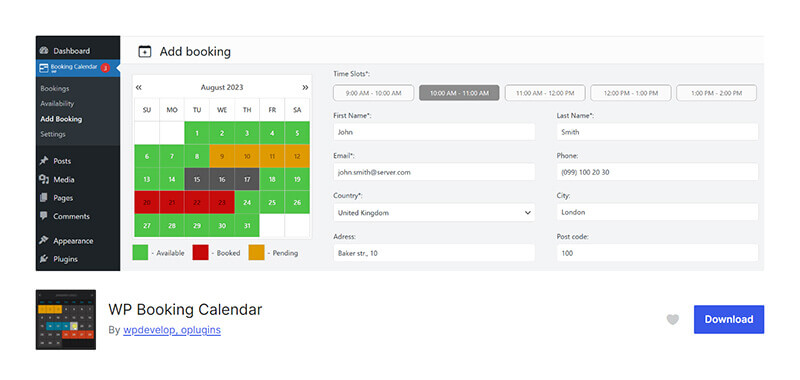Open the Comments menu label

71,216
